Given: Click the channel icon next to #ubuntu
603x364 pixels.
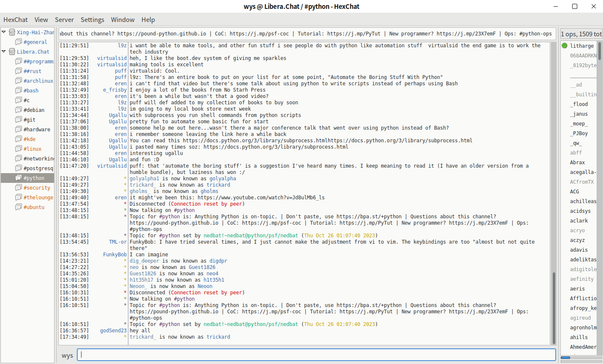Looking at the screenshot, I should [19, 207].
